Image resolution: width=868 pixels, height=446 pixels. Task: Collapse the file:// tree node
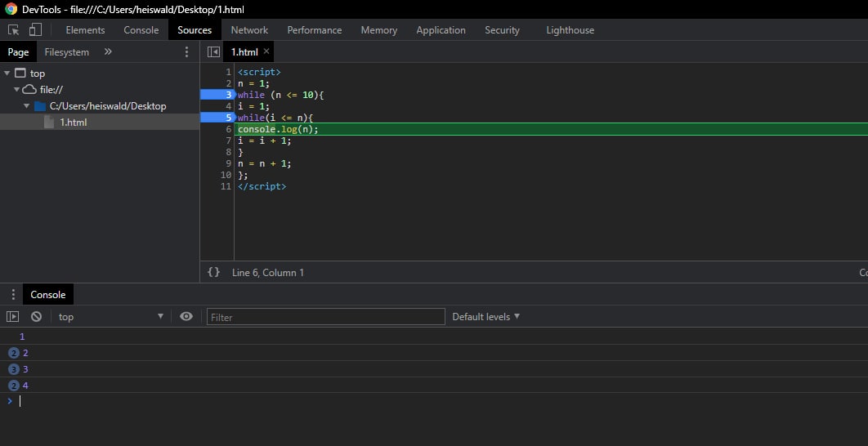pos(16,90)
